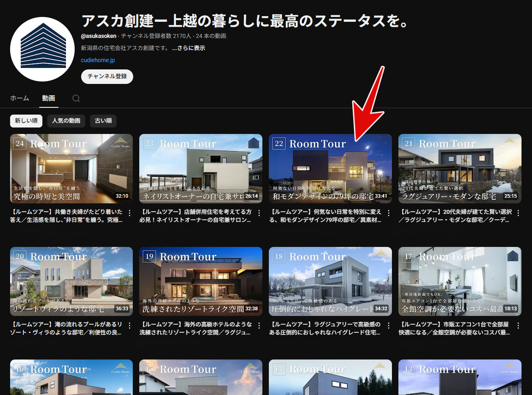Open video title 店舗併用住宅を考えてる方必見

pyautogui.click(x=196, y=216)
